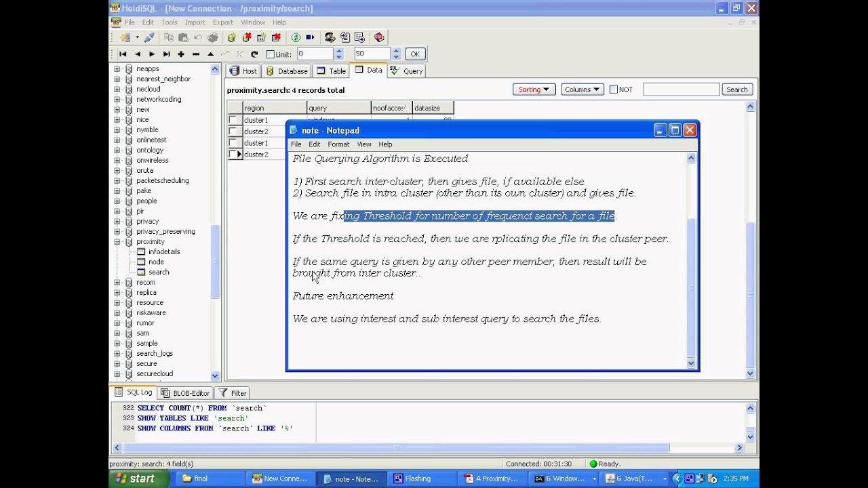Delete record with the minus icon
This screenshot has height=488, width=868.
tap(196, 54)
